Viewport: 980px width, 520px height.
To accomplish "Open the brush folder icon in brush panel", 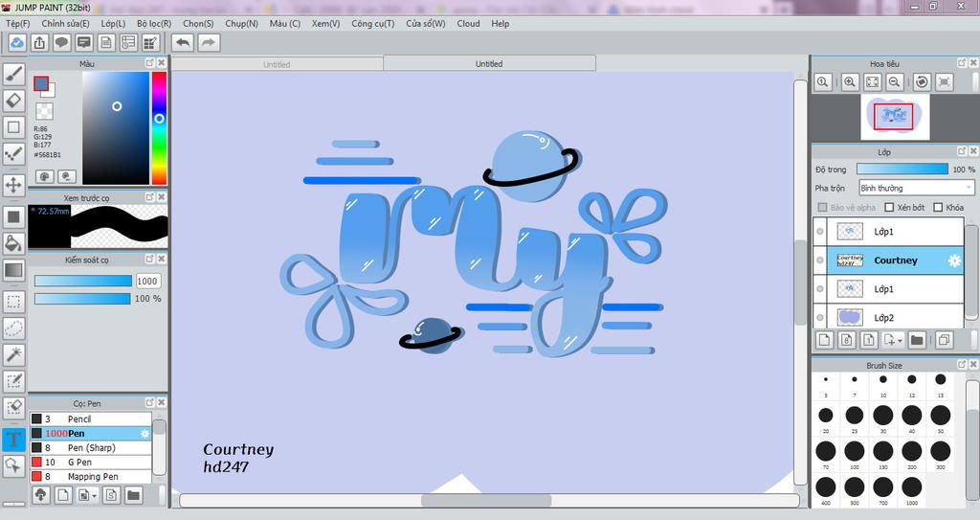I will 133,495.
